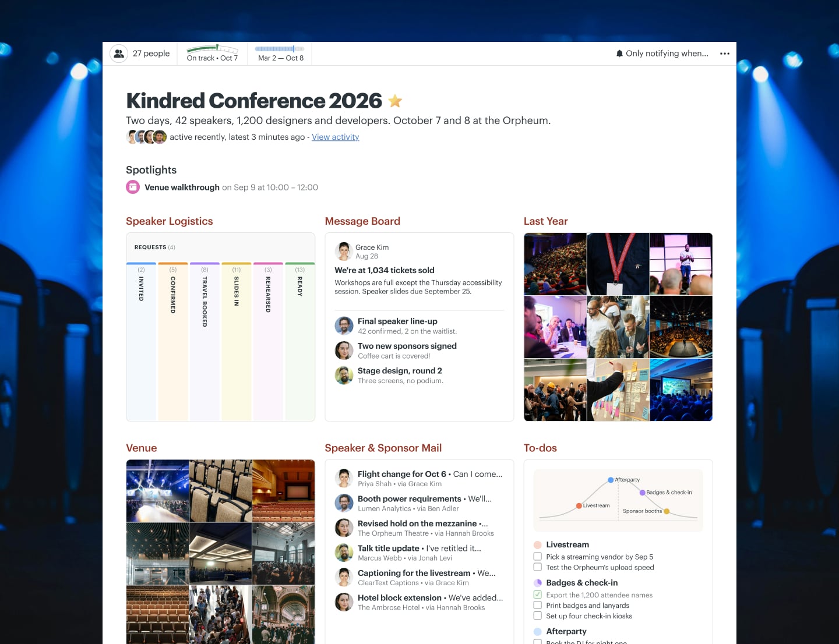
Task: Open the Message Board section heading
Action: click(362, 221)
